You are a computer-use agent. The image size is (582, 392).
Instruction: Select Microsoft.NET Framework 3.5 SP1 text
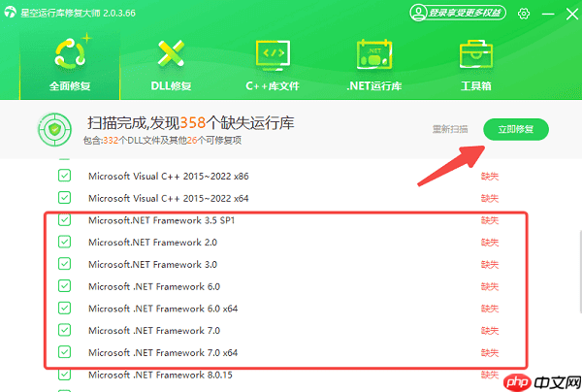click(161, 220)
